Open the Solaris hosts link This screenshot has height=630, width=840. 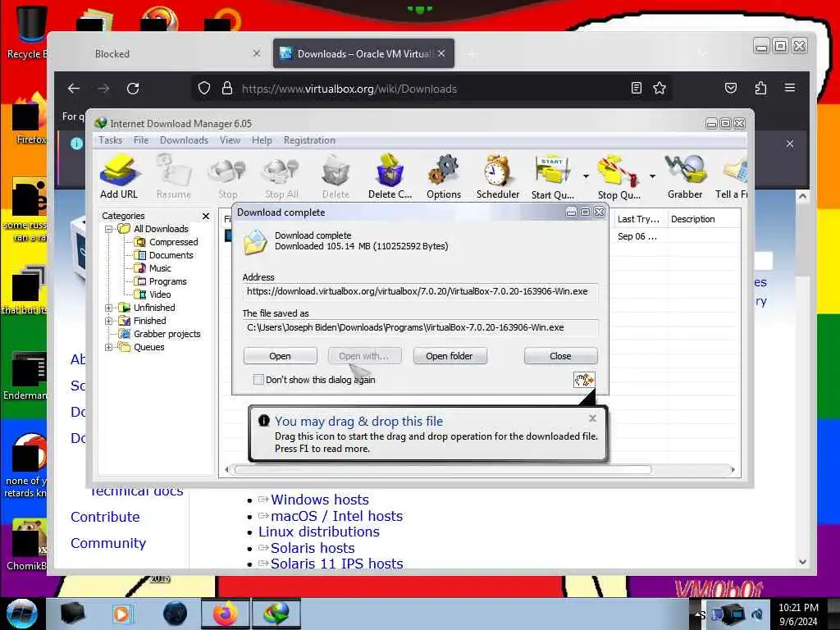[313, 549]
